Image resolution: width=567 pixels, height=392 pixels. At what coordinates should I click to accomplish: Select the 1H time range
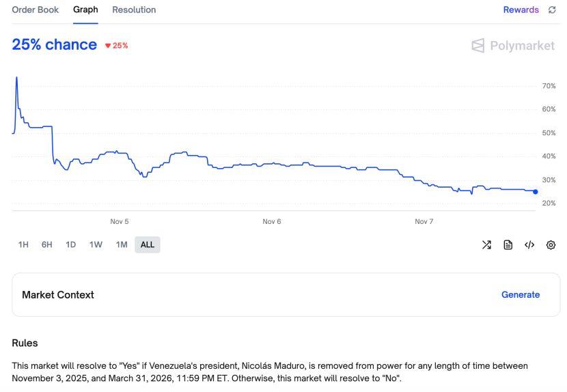pyautogui.click(x=23, y=244)
